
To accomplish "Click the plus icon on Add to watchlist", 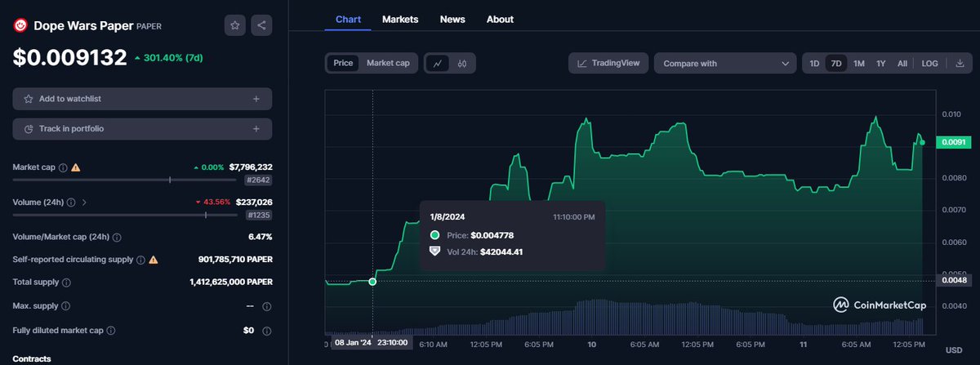I will point(256,99).
